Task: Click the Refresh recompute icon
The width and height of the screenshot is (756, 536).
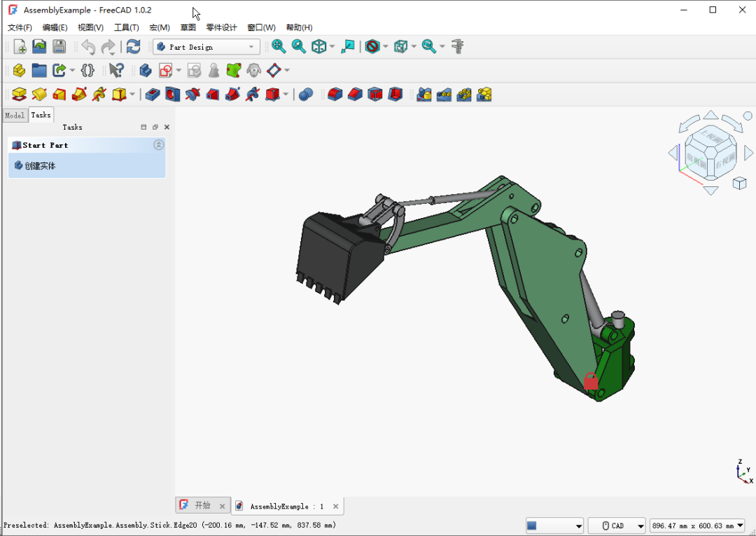Action: (133, 47)
